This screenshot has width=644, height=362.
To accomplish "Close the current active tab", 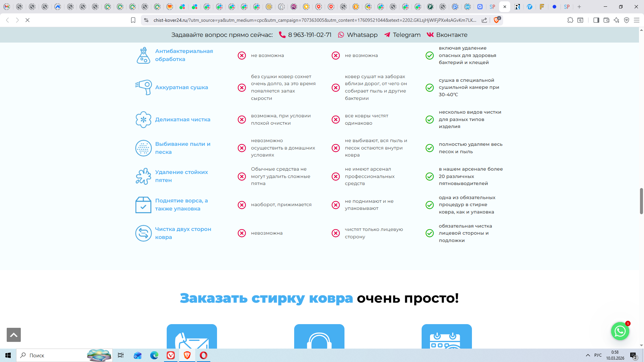I will 505,7.
